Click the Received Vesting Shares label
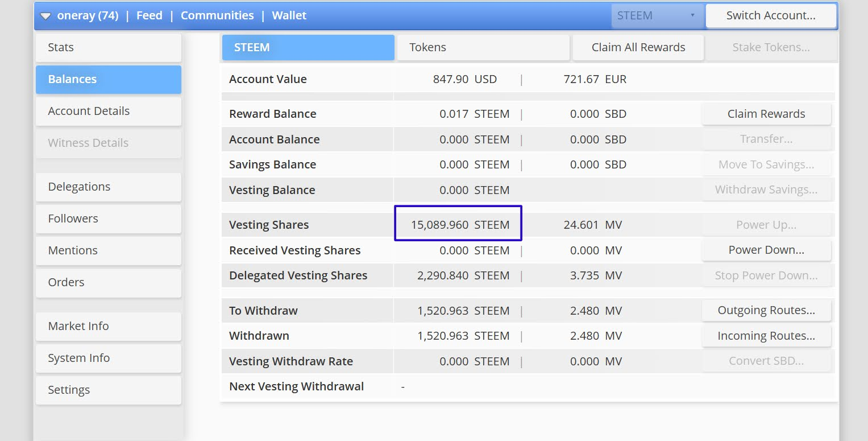Screen dimensions: 868x441 [x=295, y=250]
